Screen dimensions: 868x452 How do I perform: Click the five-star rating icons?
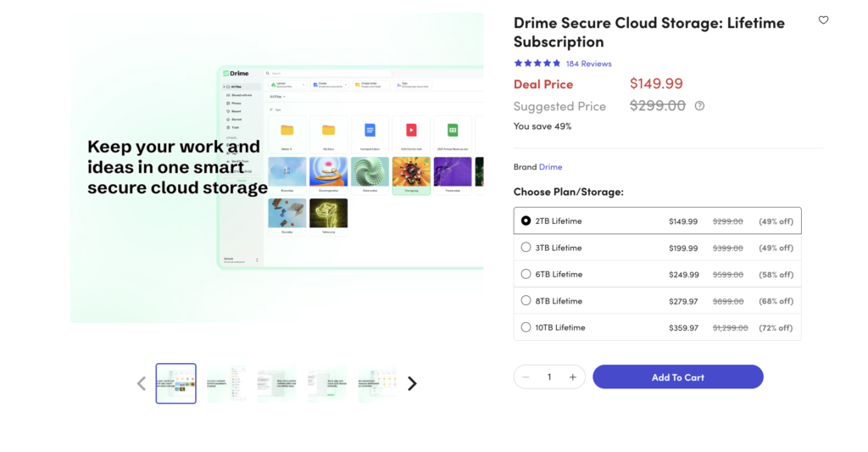pyautogui.click(x=537, y=63)
